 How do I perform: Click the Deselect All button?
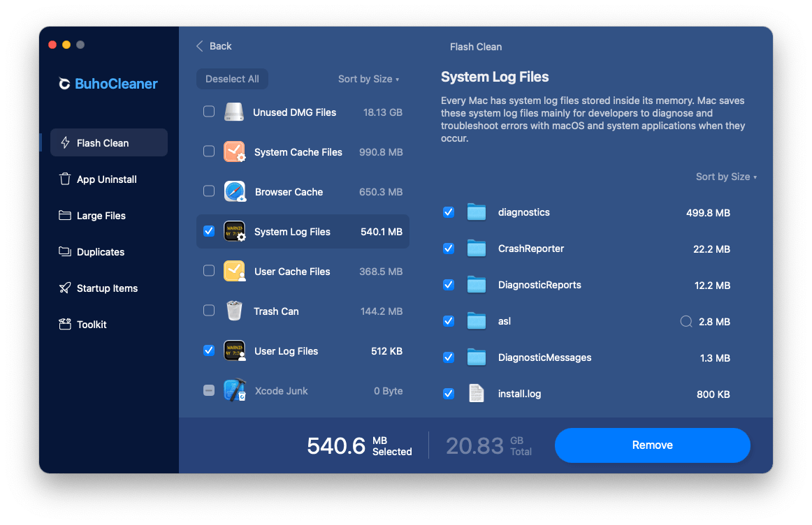coord(232,79)
